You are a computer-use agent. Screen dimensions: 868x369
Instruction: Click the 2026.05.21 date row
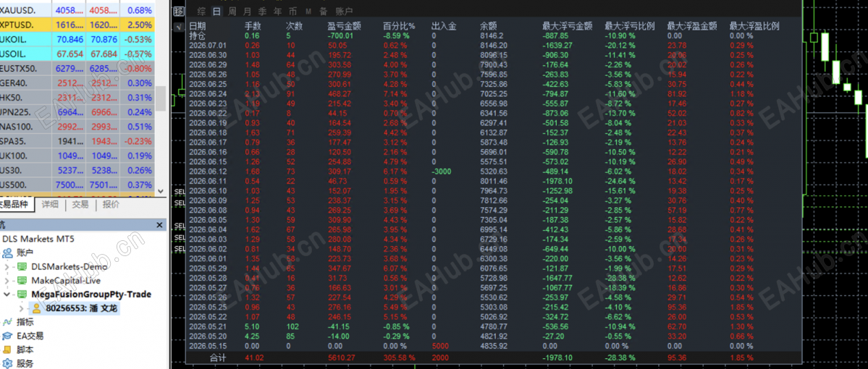(x=208, y=326)
